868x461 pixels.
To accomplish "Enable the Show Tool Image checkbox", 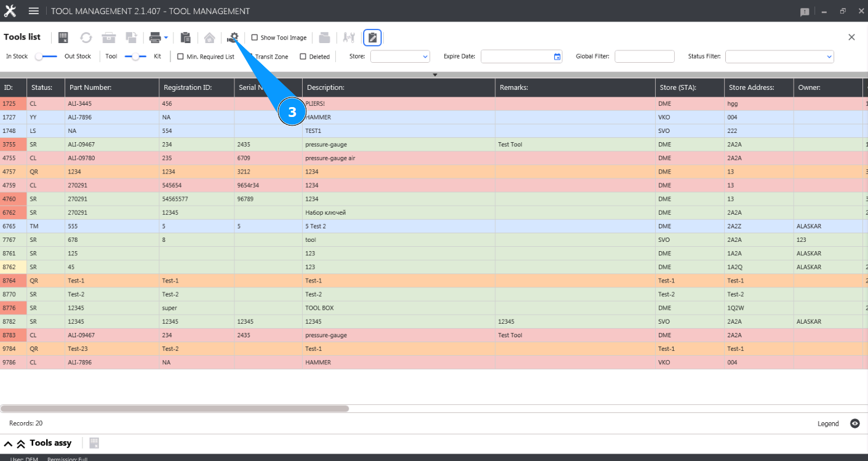I will coord(255,38).
